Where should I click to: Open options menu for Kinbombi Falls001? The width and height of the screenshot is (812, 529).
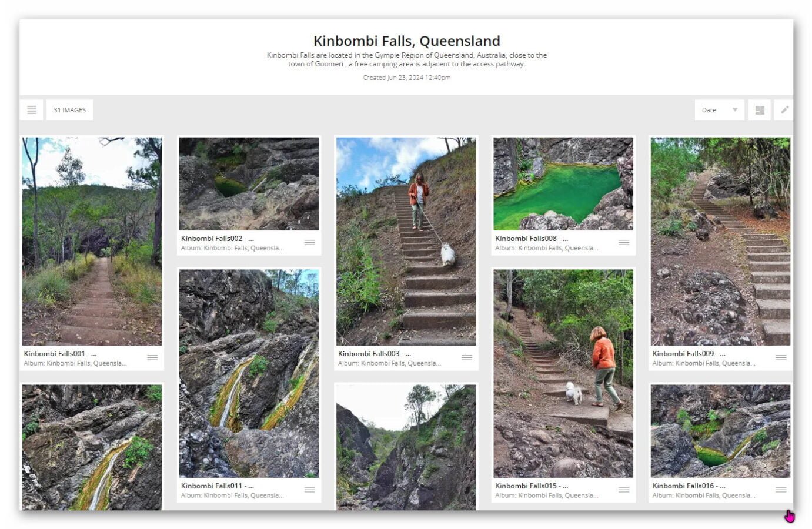coord(152,358)
